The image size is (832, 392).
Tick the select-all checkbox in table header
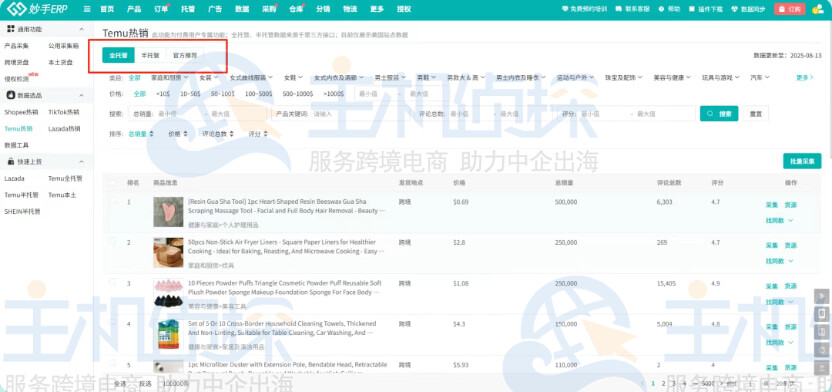pyautogui.click(x=112, y=182)
